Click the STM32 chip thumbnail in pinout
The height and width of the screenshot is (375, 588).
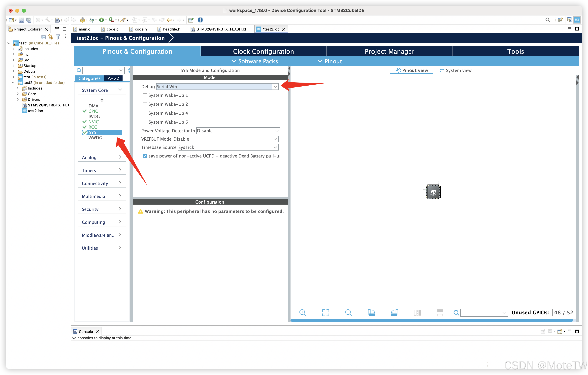tap(433, 192)
